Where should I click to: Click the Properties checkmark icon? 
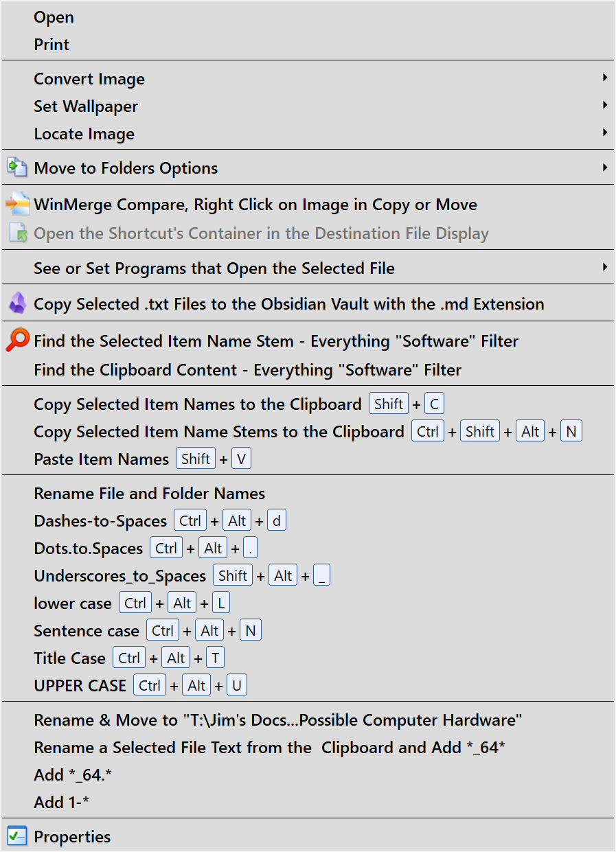(17, 836)
